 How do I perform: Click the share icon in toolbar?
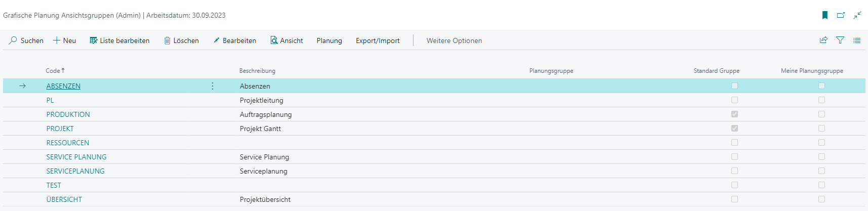pos(823,40)
